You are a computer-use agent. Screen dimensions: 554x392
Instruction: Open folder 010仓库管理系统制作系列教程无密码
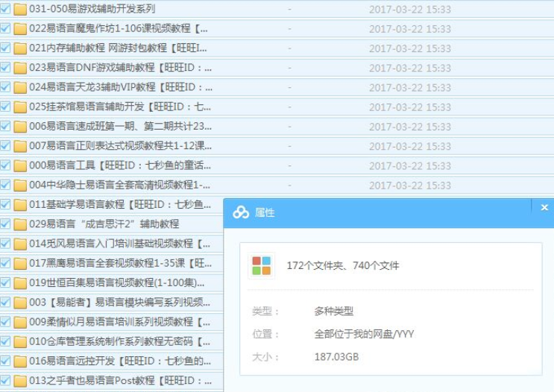(119, 341)
